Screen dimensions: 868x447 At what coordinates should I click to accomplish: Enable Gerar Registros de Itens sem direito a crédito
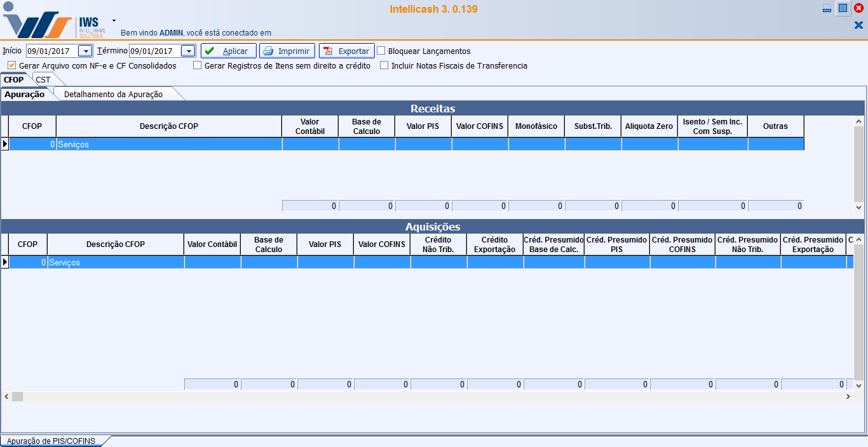(198, 65)
